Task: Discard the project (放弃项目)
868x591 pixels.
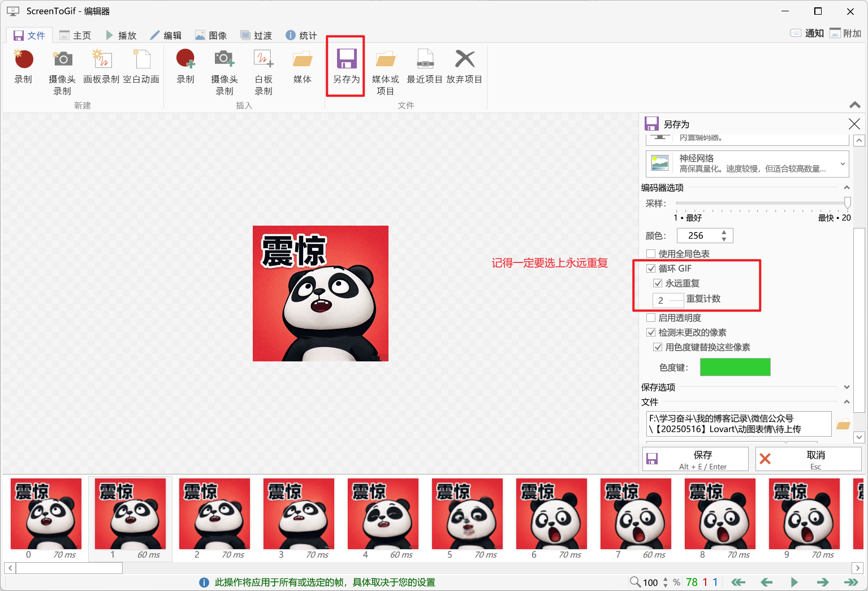Action: pos(464,67)
